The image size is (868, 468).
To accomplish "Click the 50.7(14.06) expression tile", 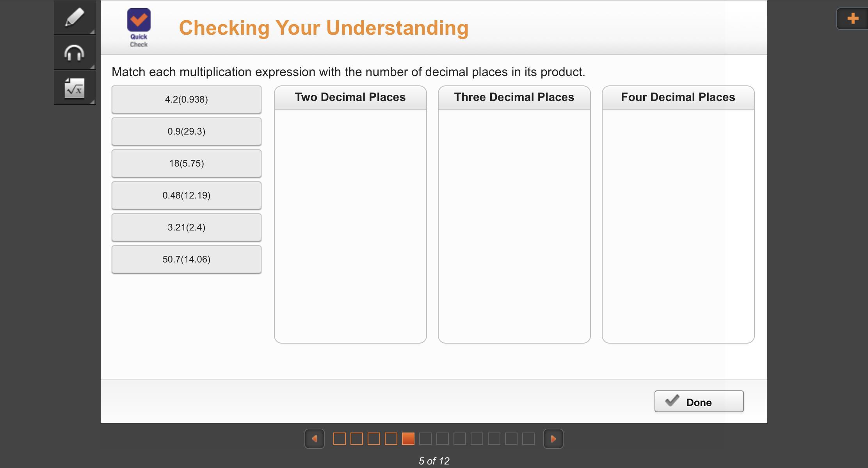I will click(x=187, y=259).
